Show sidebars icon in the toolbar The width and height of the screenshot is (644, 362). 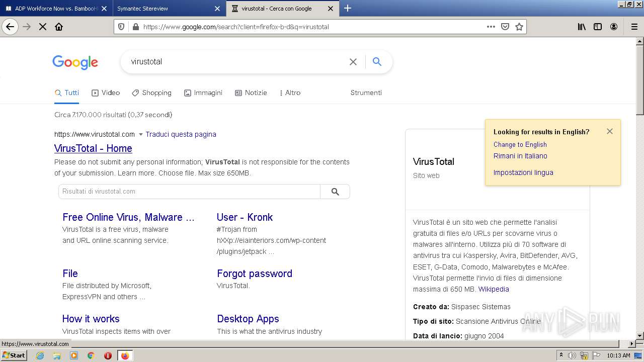coord(598,27)
